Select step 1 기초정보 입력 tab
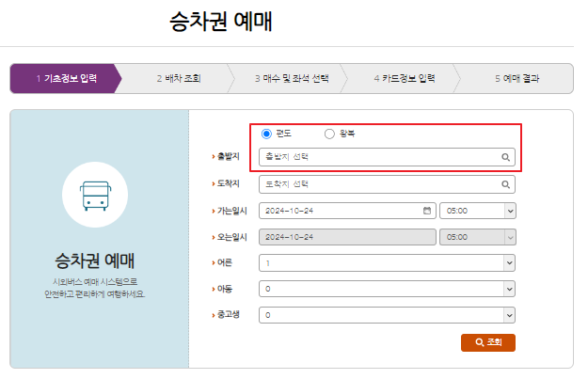The image size is (588, 379). (x=66, y=78)
